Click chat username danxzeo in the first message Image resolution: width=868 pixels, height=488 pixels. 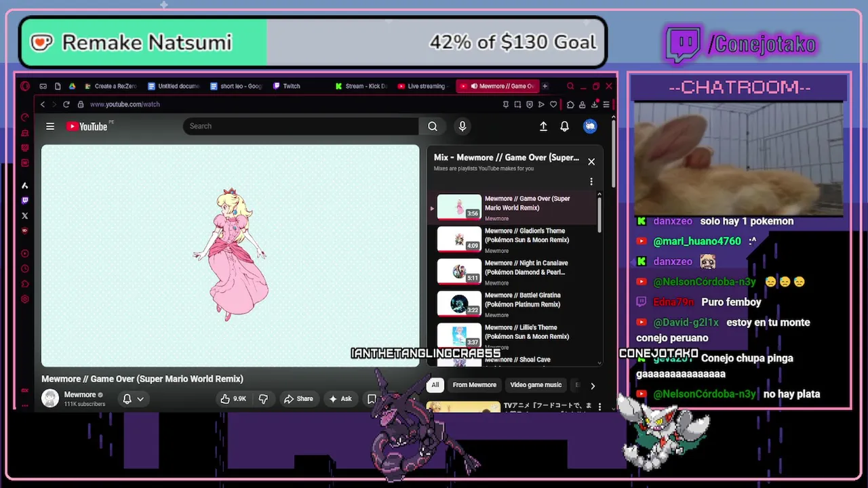(x=673, y=221)
